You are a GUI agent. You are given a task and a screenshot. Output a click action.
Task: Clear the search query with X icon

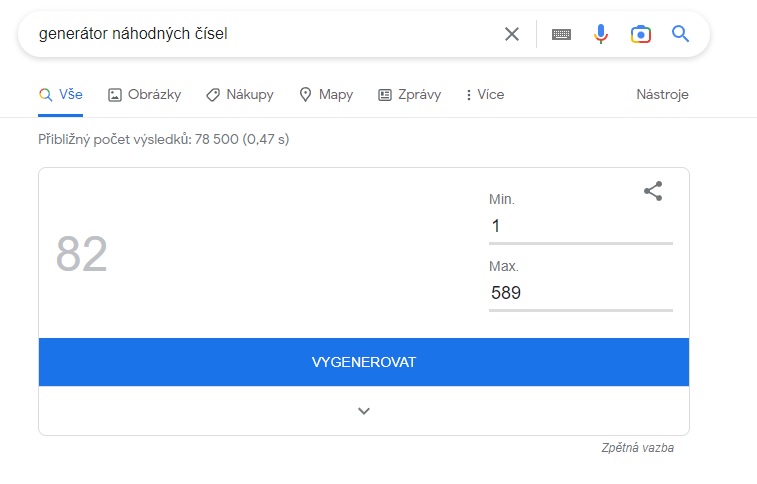click(x=512, y=34)
